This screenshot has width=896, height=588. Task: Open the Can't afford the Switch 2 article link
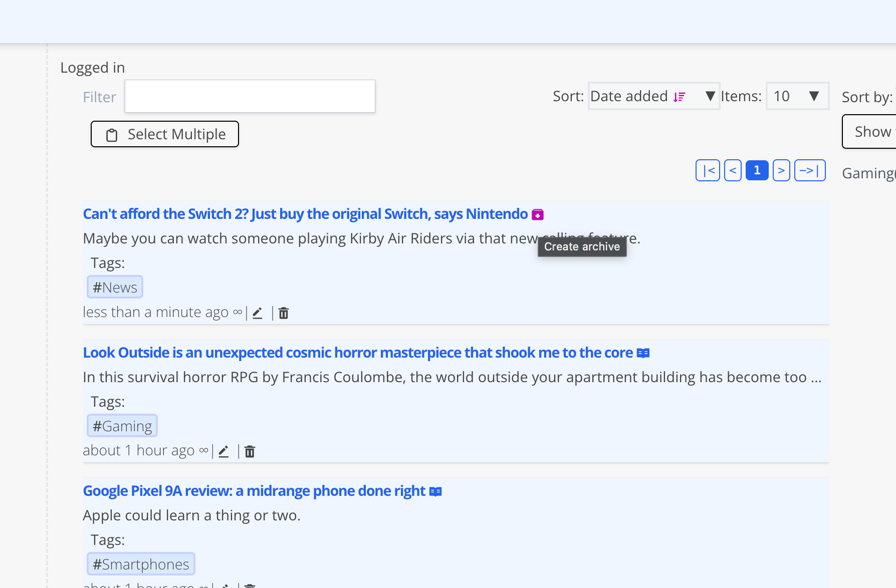point(305,214)
